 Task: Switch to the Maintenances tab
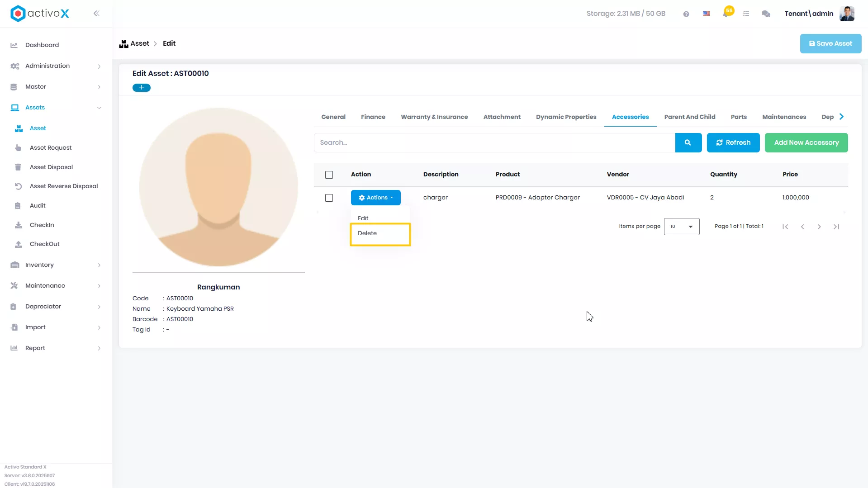[784, 117]
